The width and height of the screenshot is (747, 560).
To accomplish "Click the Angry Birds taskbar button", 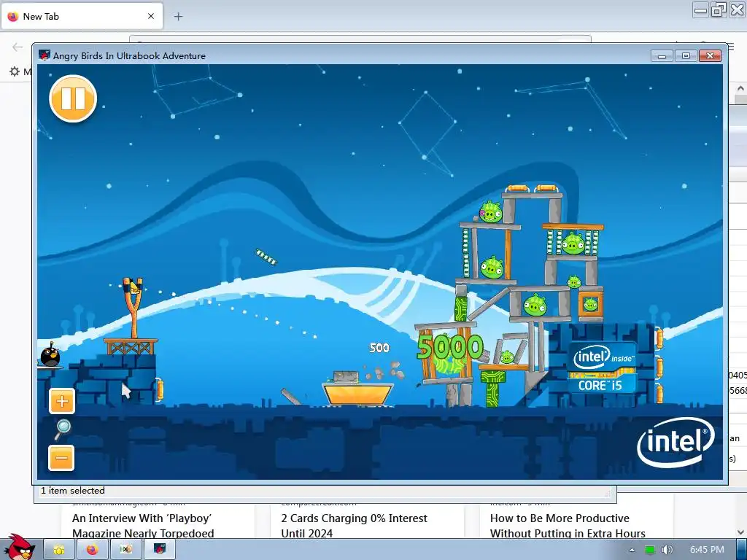I will [x=160, y=550].
